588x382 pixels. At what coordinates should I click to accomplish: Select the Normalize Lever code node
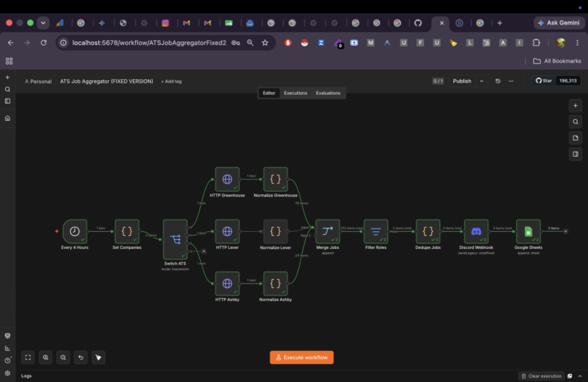276,232
